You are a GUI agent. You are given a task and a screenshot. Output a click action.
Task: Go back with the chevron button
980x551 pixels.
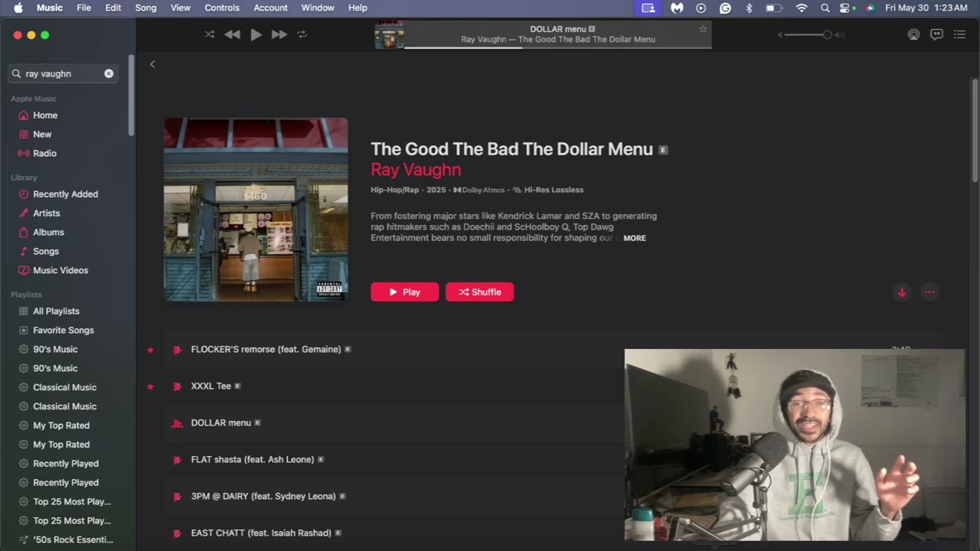(152, 64)
